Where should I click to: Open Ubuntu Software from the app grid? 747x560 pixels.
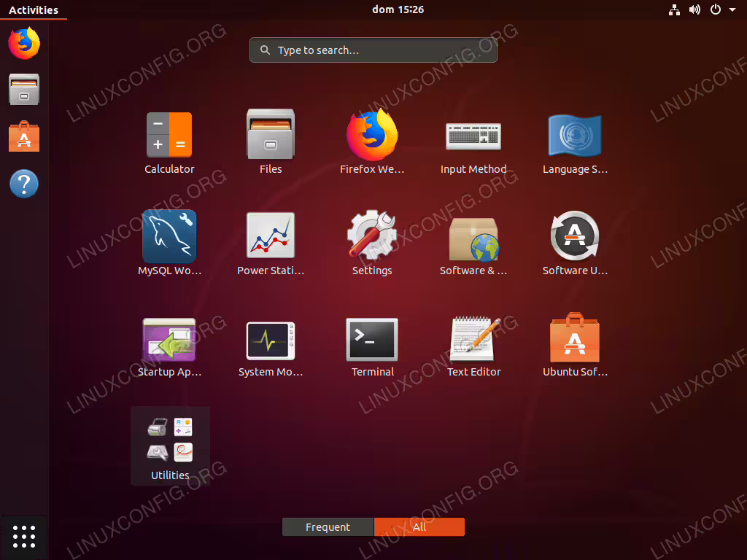pos(575,338)
